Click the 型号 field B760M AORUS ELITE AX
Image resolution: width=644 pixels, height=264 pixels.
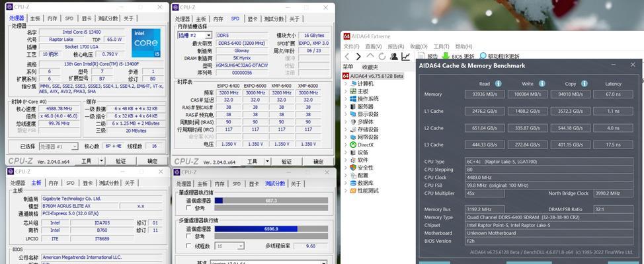point(80,206)
